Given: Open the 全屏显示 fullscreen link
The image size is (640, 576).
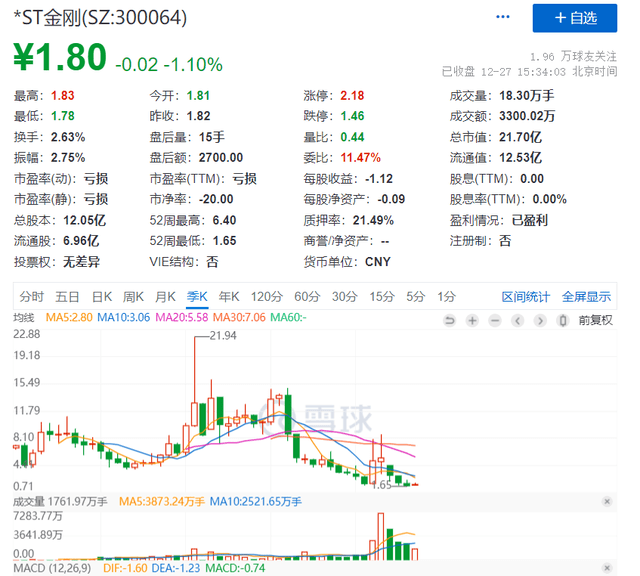Looking at the screenshot, I should tap(586, 297).
